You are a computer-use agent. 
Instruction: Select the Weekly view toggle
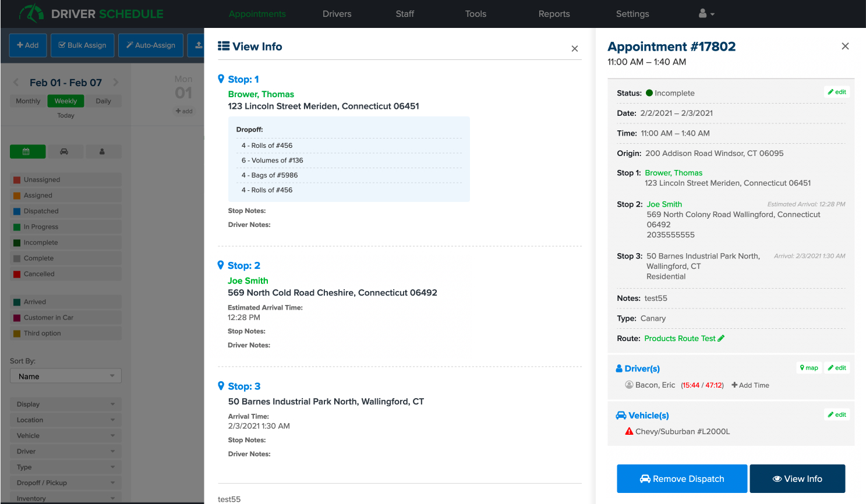click(66, 101)
